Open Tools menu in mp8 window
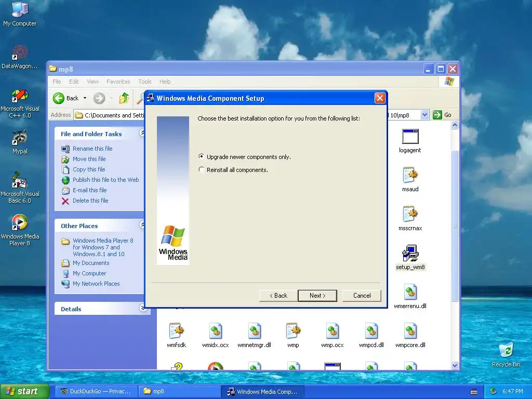This screenshot has height=399, width=532. [145, 82]
